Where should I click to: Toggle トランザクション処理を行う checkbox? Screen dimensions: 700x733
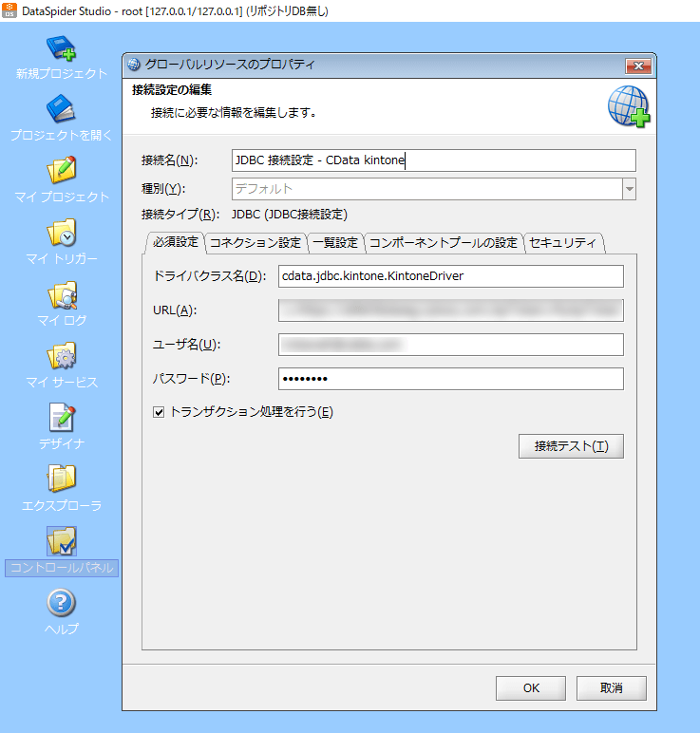coord(159,412)
